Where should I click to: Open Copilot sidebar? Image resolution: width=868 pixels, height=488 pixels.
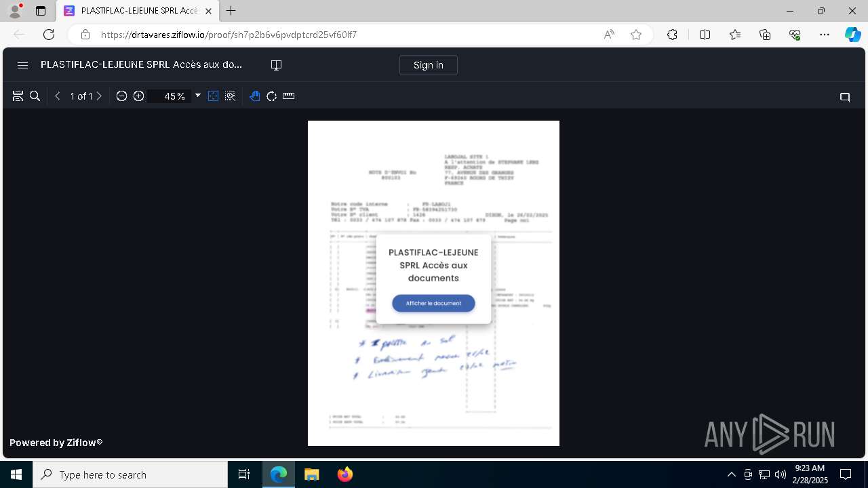click(x=852, y=35)
